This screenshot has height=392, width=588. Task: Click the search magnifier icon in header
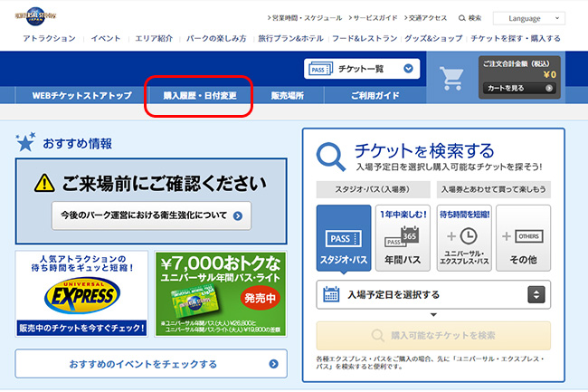[462, 18]
